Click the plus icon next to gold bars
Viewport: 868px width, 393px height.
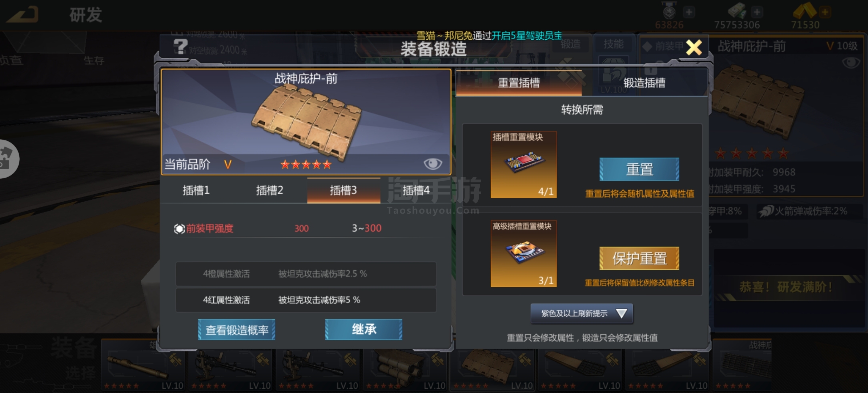(x=825, y=12)
